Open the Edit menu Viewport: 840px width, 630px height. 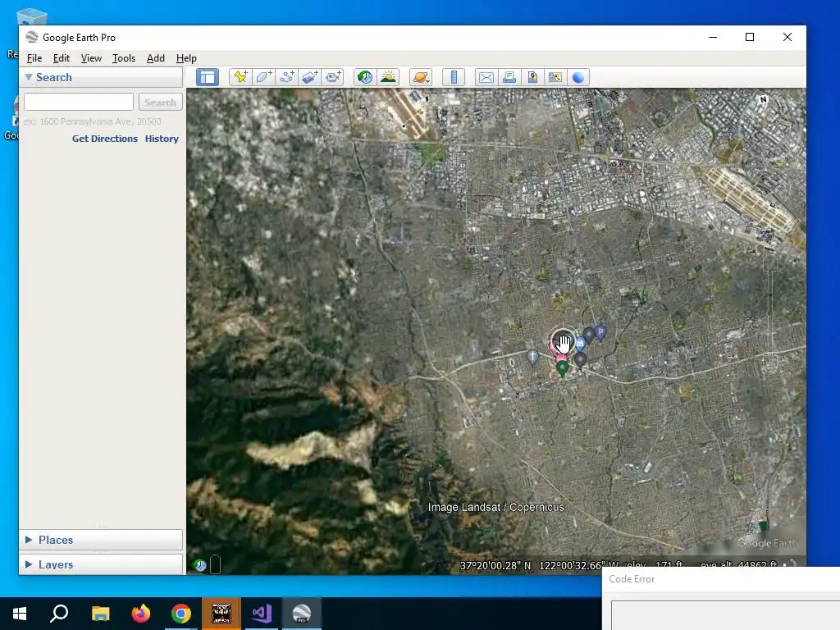coord(61,58)
